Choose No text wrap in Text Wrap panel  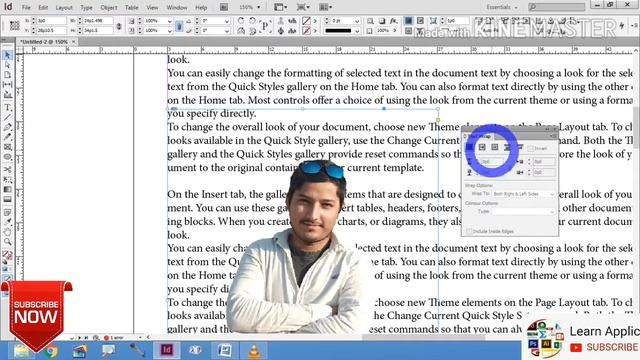[469, 147]
